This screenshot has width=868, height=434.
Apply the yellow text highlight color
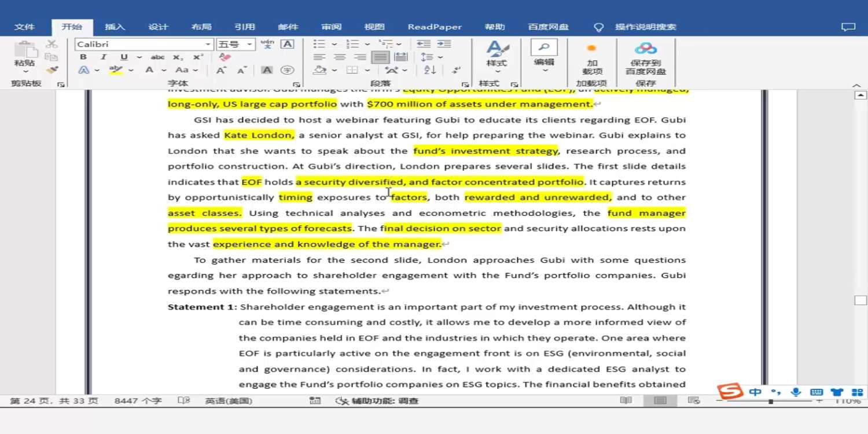pos(116,70)
